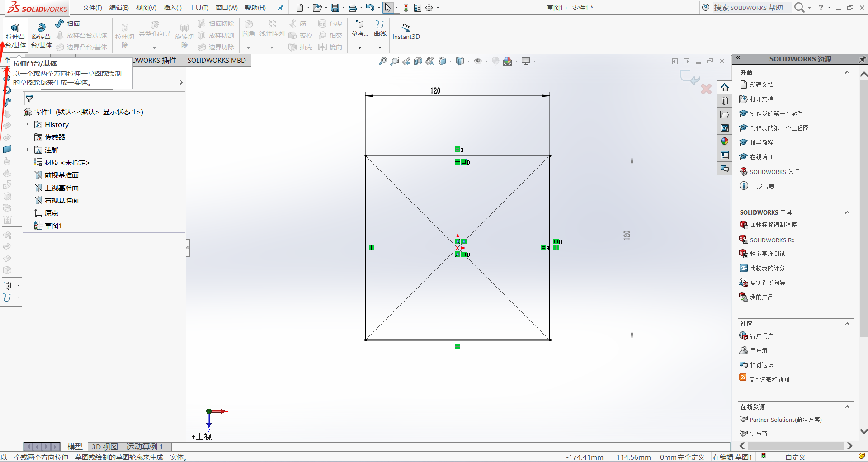The height and width of the screenshot is (462, 868).
Task: Open the 曲线 curves dropdown arrow
Action: pyautogui.click(x=380, y=47)
